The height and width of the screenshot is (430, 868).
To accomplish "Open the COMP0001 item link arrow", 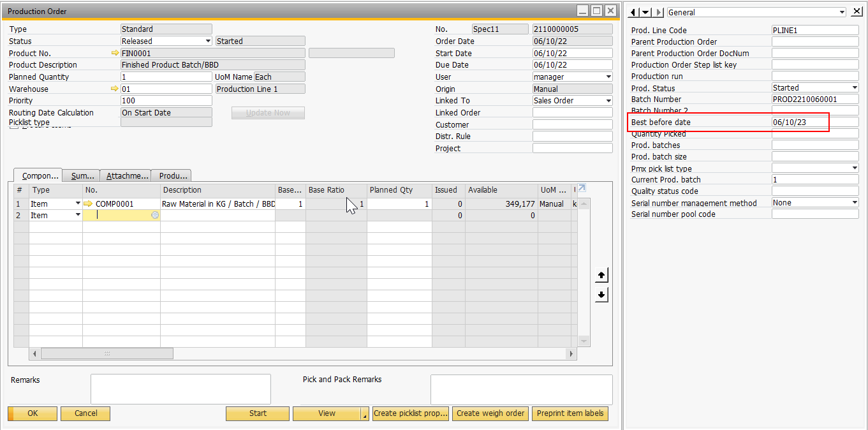I will [89, 204].
